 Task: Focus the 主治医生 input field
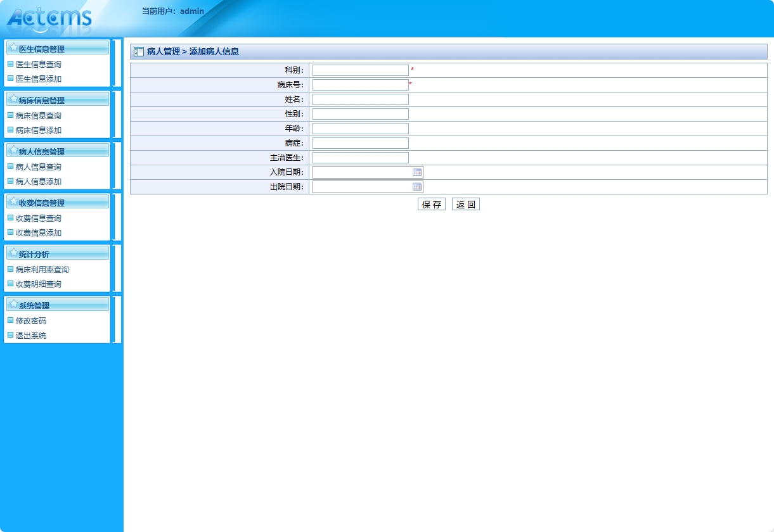point(361,158)
